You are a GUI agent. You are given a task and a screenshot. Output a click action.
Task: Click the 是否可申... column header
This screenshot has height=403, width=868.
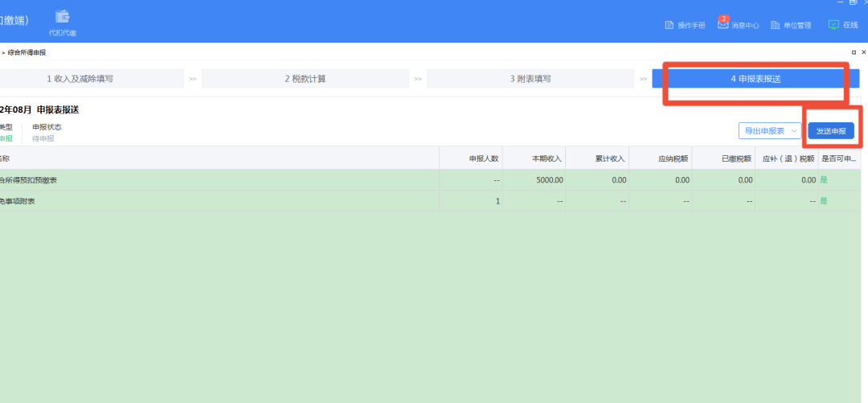(838, 158)
